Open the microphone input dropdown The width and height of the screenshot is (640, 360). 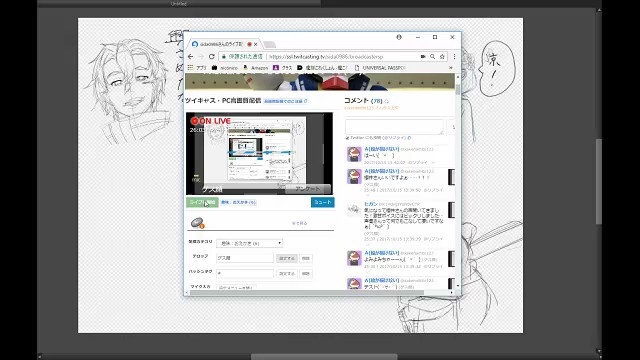tap(237, 287)
